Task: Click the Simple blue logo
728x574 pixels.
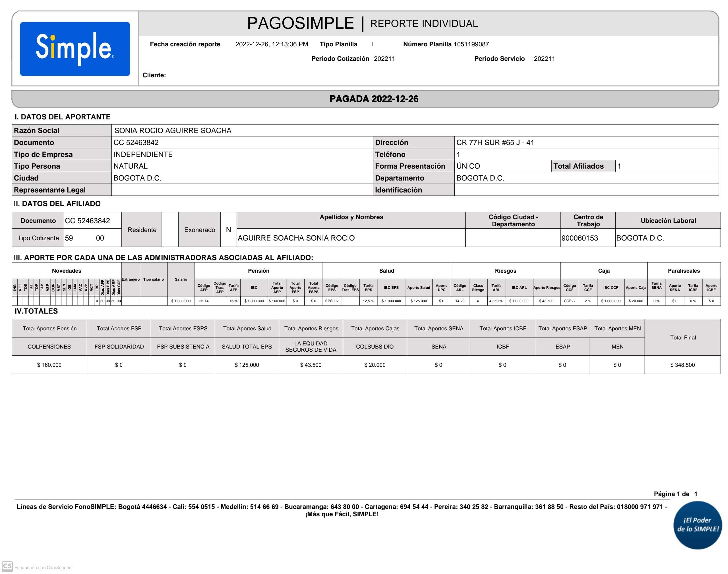Action: pyautogui.click(x=75, y=49)
